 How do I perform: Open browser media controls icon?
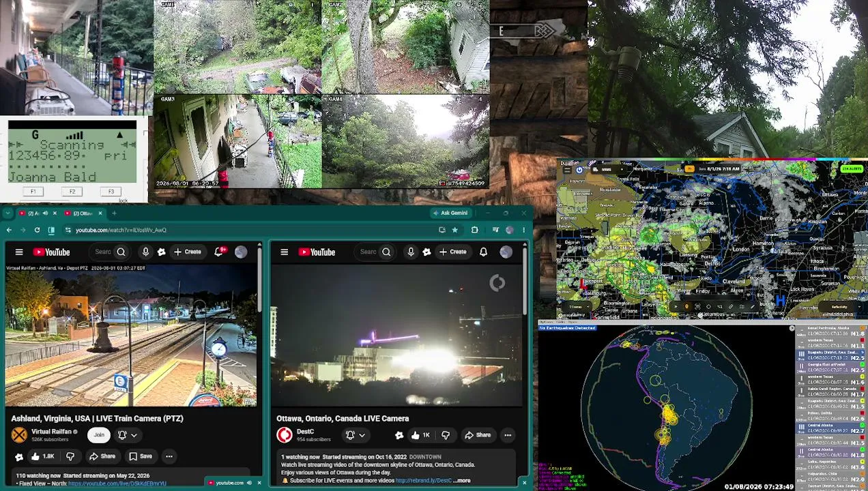pyautogui.click(x=495, y=230)
